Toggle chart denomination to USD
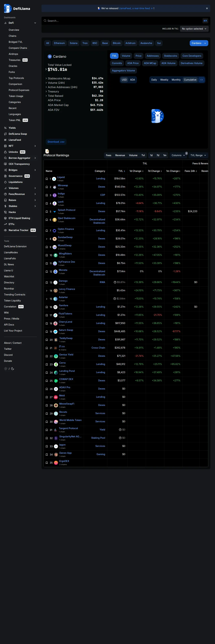The width and height of the screenshot is (215, 644). (x=124, y=80)
